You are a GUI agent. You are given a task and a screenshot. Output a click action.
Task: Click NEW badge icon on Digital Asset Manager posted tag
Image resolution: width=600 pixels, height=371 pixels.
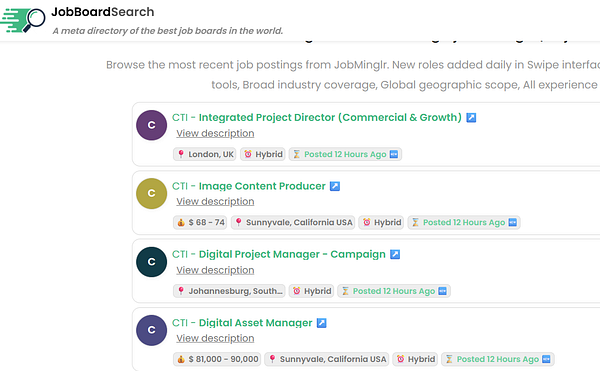(546, 359)
